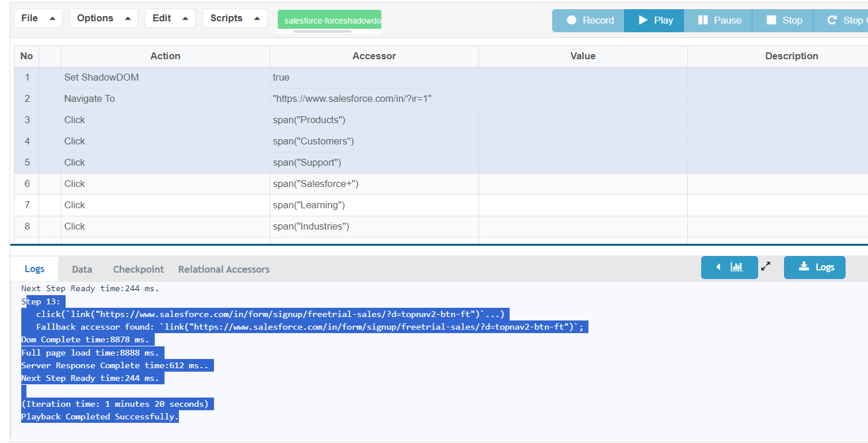Image resolution: width=868 pixels, height=443 pixels.
Task: Select the span("Customers") accessor cell
Action: pos(374,142)
